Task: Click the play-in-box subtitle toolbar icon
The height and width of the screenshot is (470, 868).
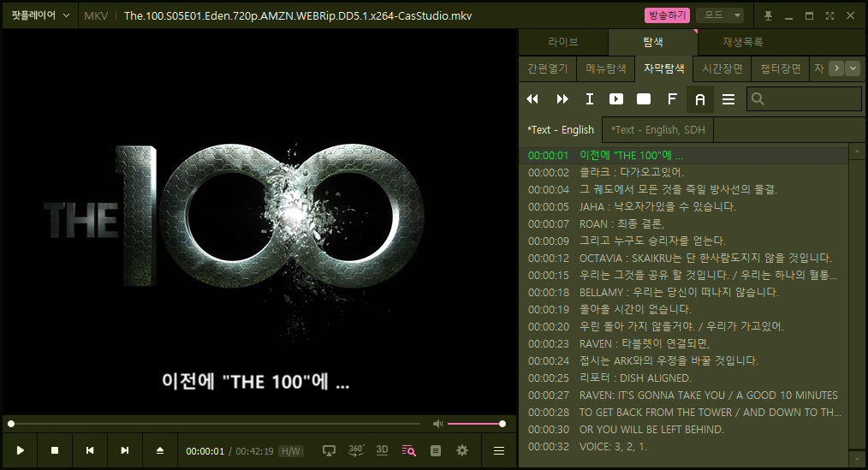Action: coord(616,99)
